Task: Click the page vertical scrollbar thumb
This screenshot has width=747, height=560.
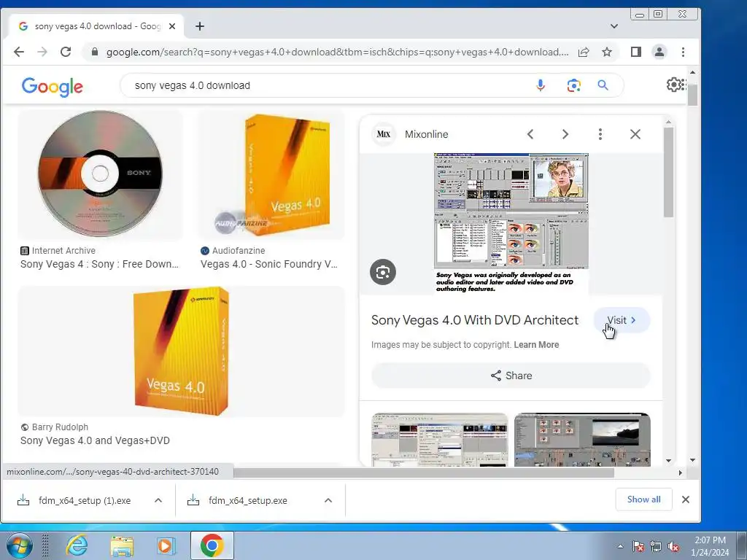Action: pos(692,96)
